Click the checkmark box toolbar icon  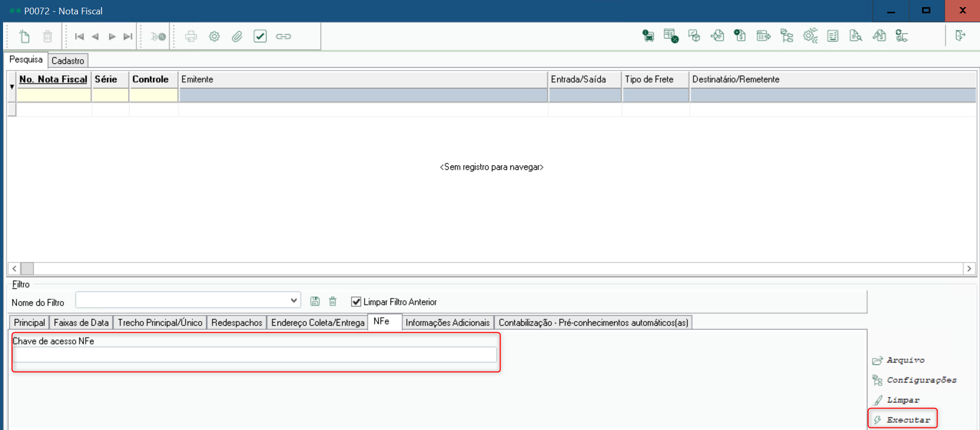pyautogui.click(x=260, y=36)
